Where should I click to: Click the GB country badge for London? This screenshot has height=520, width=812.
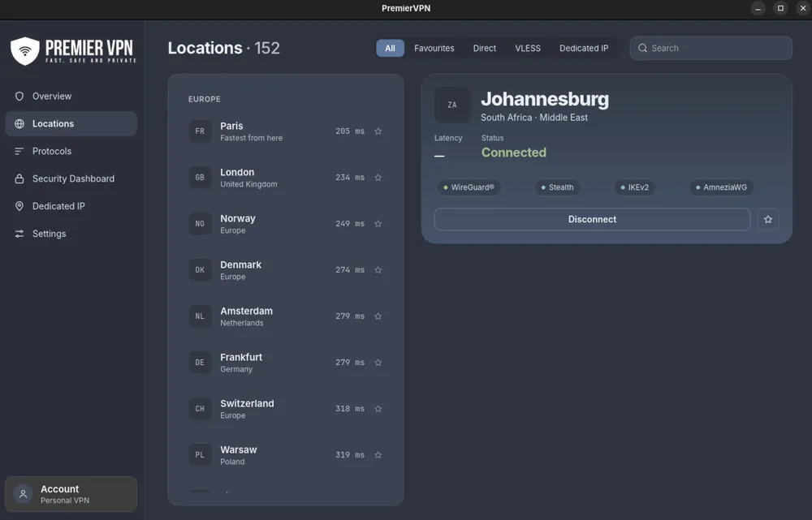(x=200, y=178)
